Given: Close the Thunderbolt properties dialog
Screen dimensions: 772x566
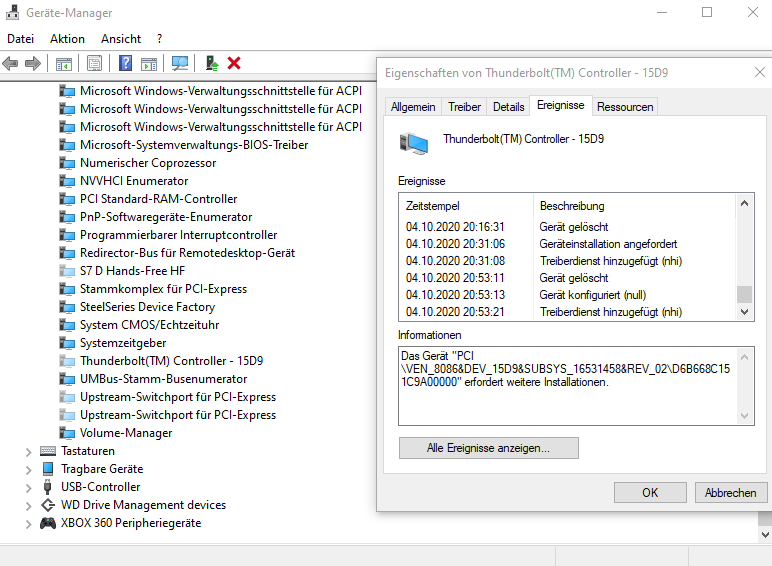Looking at the screenshot, I should 760,72.
